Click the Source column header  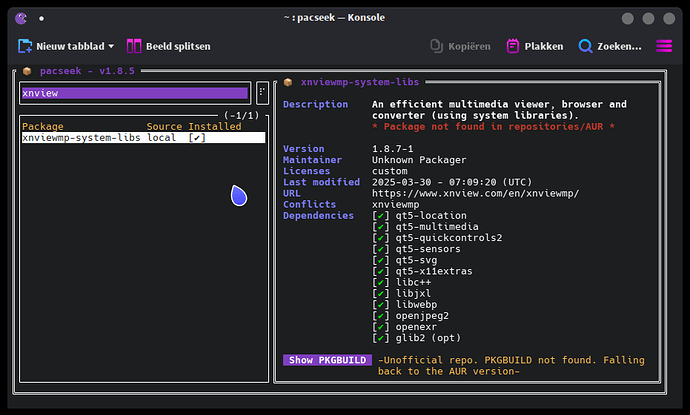point(164,126)
